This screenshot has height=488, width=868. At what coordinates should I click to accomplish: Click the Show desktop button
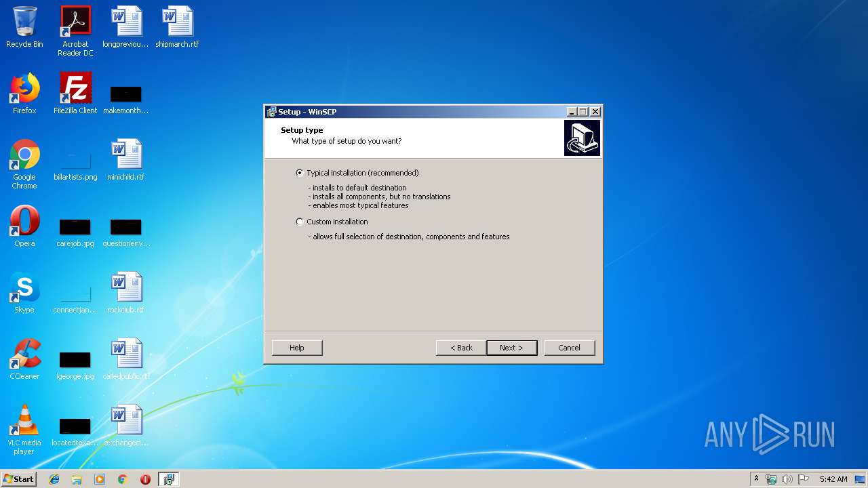[x=861, y=479]
